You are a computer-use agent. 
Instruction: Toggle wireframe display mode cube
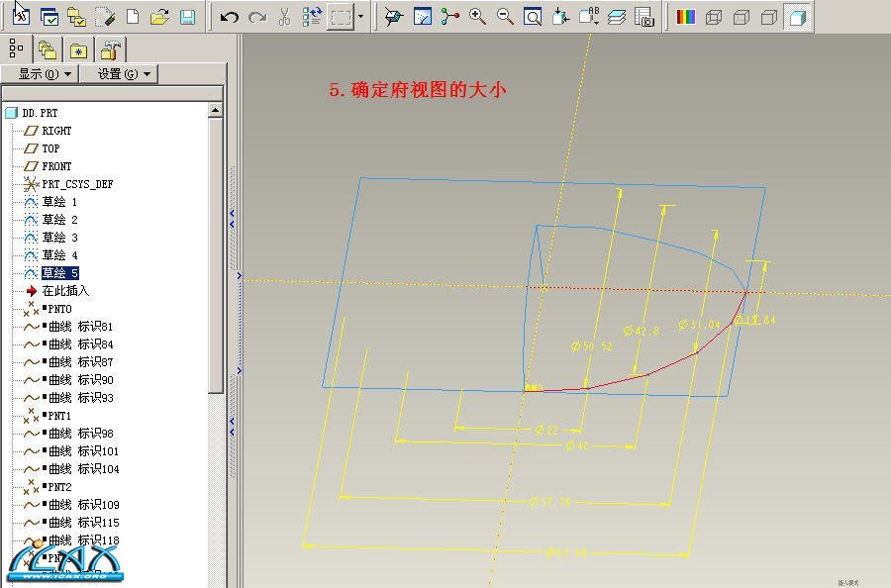click(x=713, y=17)
